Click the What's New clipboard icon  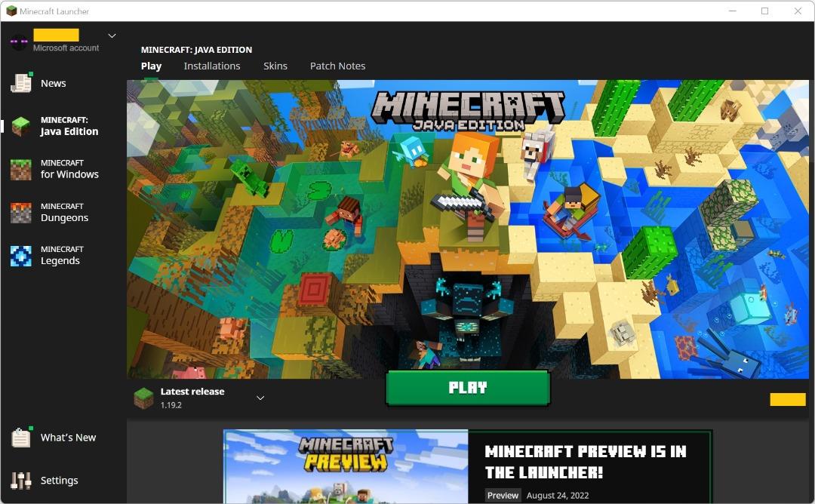point(21,438)
